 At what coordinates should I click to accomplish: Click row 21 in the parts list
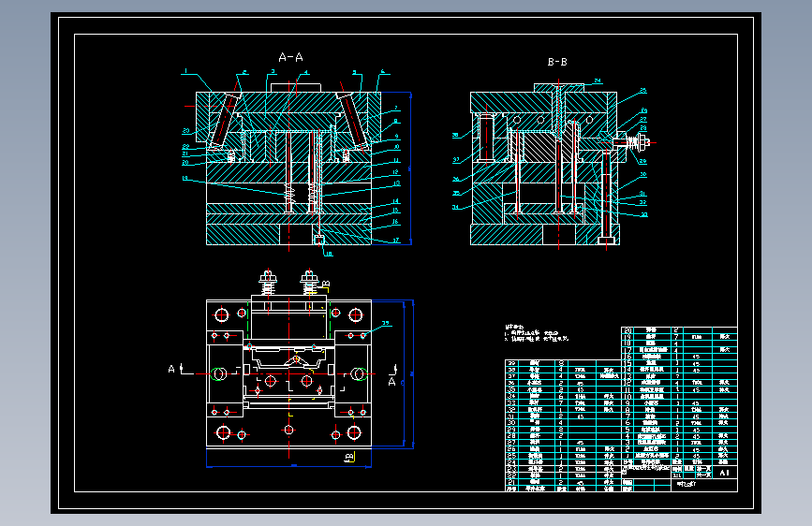563,482
